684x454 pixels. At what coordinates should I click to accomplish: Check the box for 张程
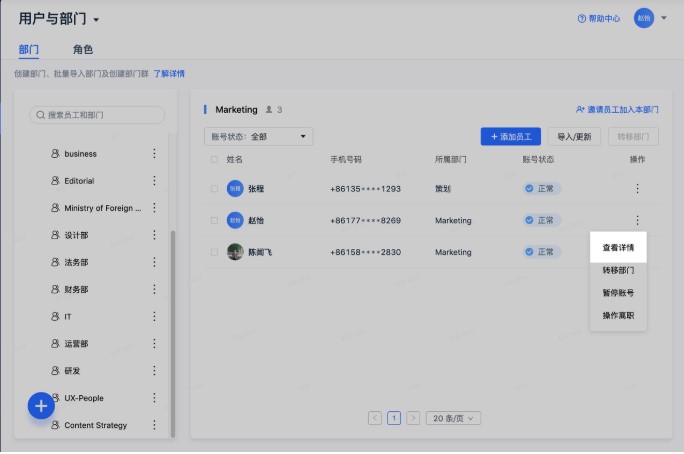point(214,189)
